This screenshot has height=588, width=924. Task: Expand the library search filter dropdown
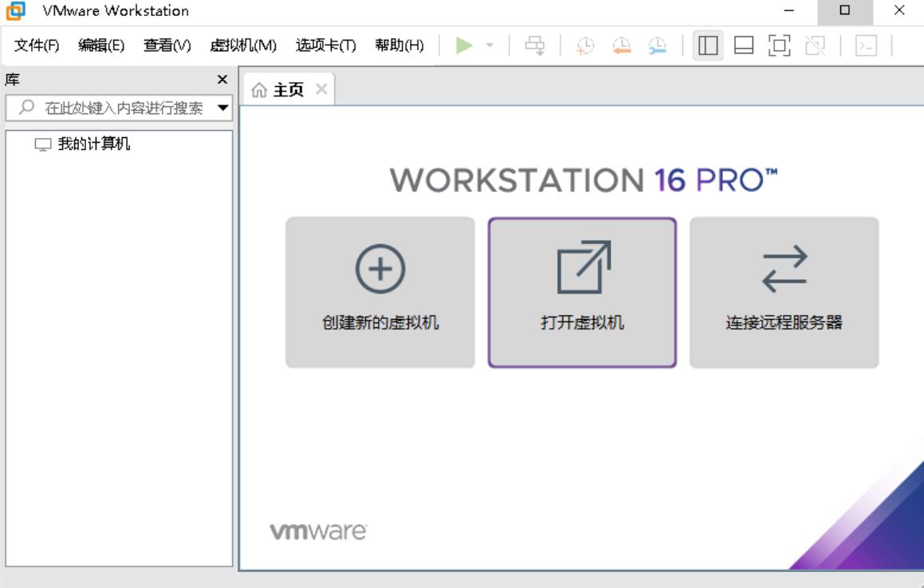[x=222, y=108]
